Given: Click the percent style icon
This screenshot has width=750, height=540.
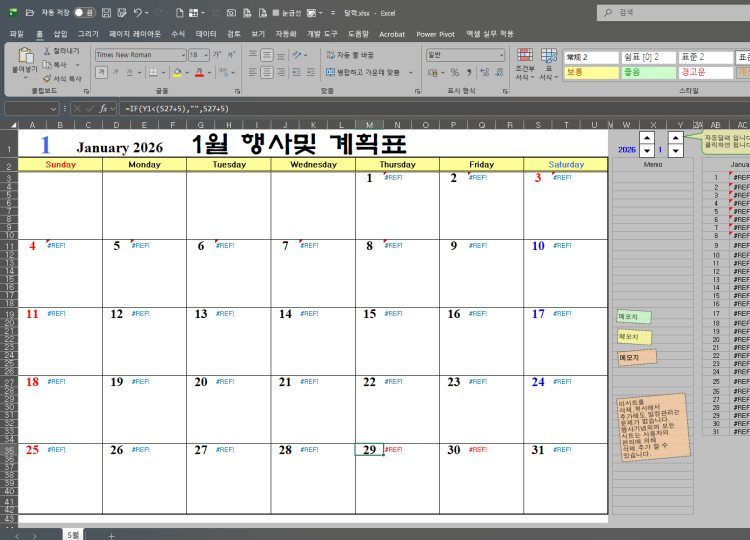Looking at the screenshot, I should tap(455, 72).
